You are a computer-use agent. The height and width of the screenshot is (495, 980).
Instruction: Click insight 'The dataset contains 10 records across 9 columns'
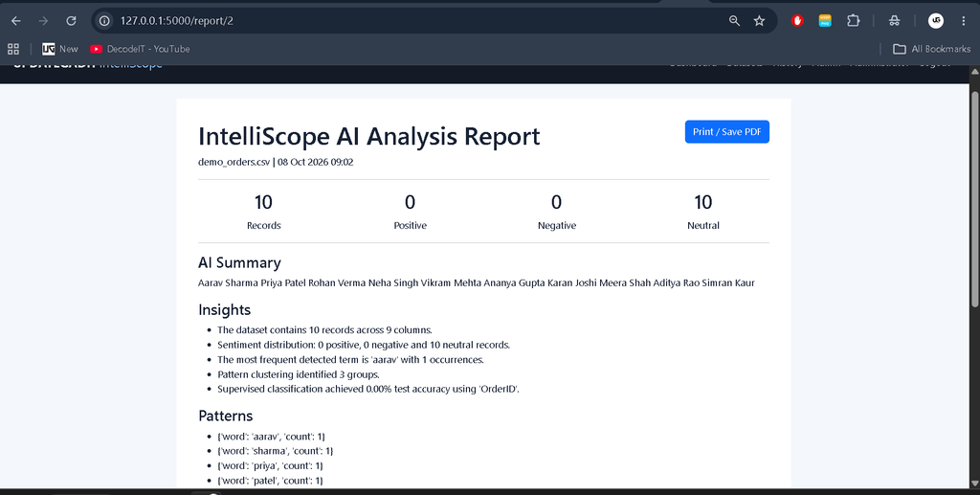click(325, 330)
